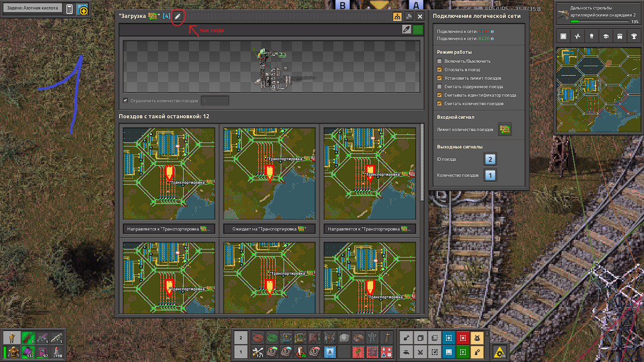The width and height of the screenshot is (644, 362).
Task: Open the logistic network connection button
Action: click(x=409, y=16)
